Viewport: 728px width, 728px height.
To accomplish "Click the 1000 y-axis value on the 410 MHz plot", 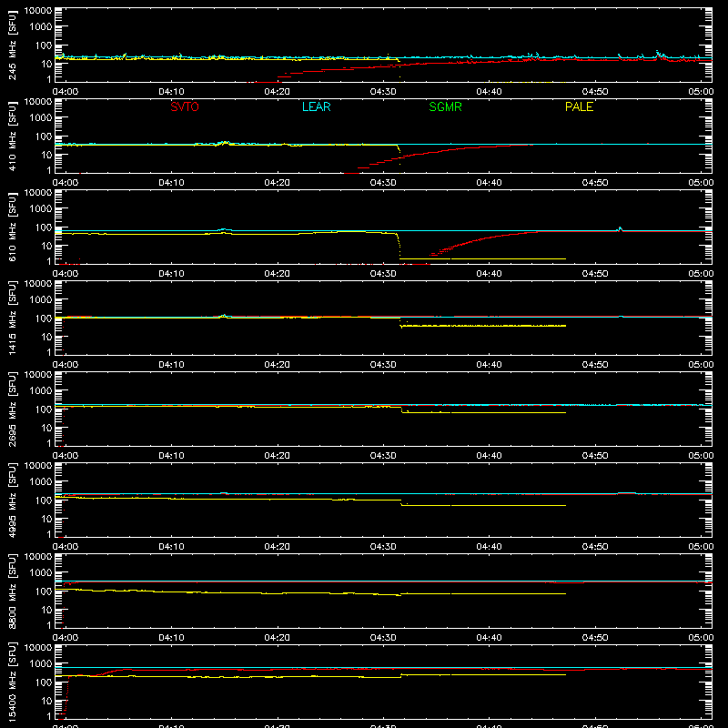I will (x=41, y=118).
